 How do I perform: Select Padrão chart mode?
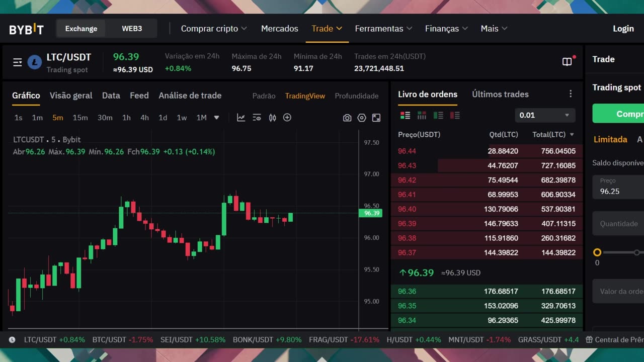(264, 96)
